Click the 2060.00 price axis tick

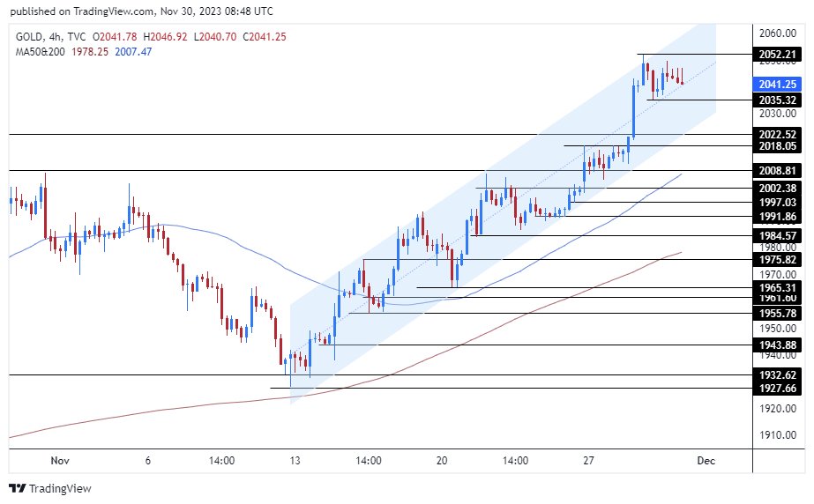tap(777, 33)
